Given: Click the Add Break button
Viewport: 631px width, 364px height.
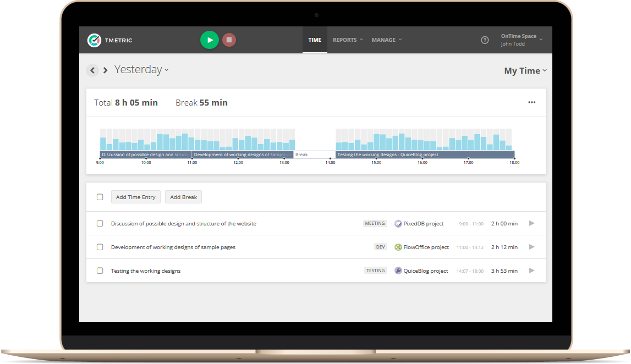Looking at the screenshot, I should 184,197.
